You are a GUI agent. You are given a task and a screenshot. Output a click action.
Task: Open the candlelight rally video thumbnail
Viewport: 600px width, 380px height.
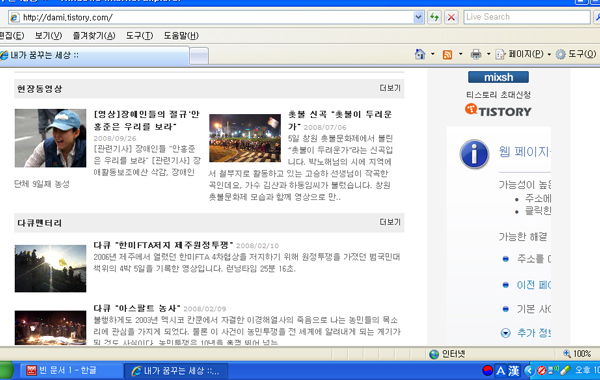click(x=245, y=138)
